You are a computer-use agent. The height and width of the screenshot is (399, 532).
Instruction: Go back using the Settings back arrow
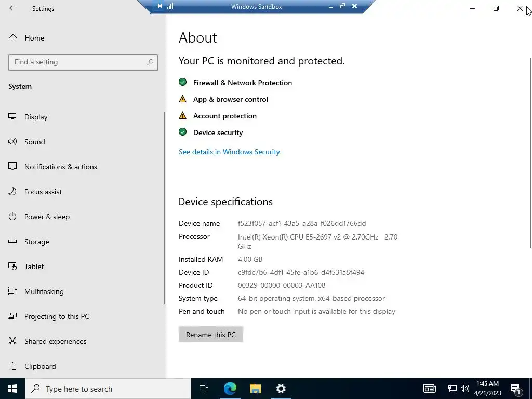point(12,8)
